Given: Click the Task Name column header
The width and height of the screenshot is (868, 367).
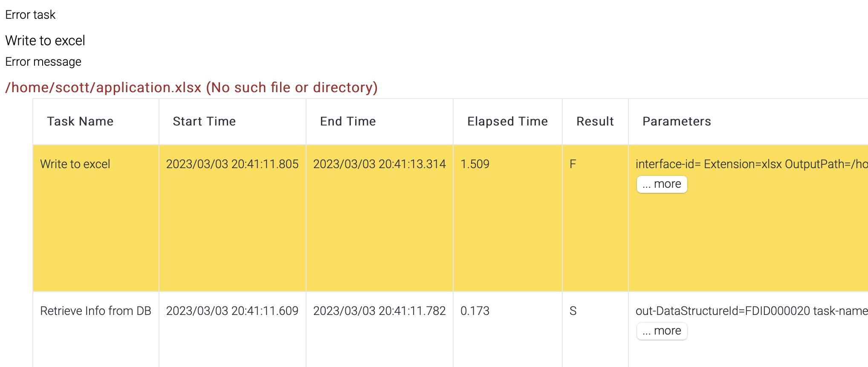Looking at the screenshot, I should point(80,122).
